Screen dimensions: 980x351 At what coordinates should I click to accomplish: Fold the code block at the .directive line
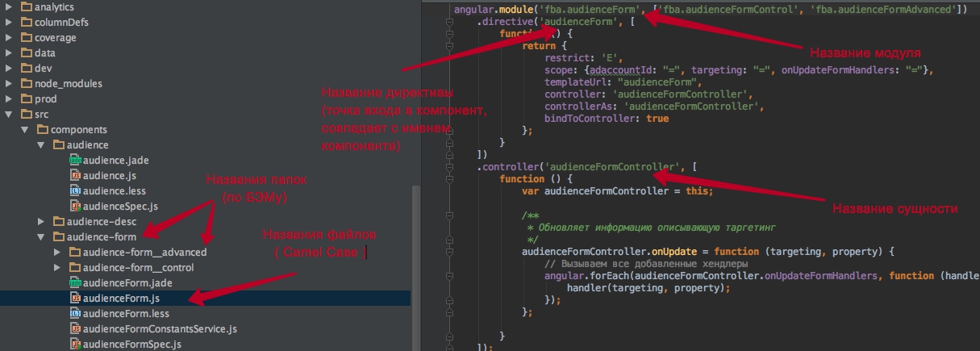coord(451,23)
